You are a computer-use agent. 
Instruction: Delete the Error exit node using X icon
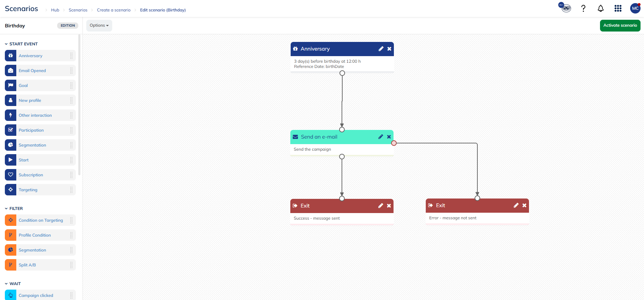(524, 205)
